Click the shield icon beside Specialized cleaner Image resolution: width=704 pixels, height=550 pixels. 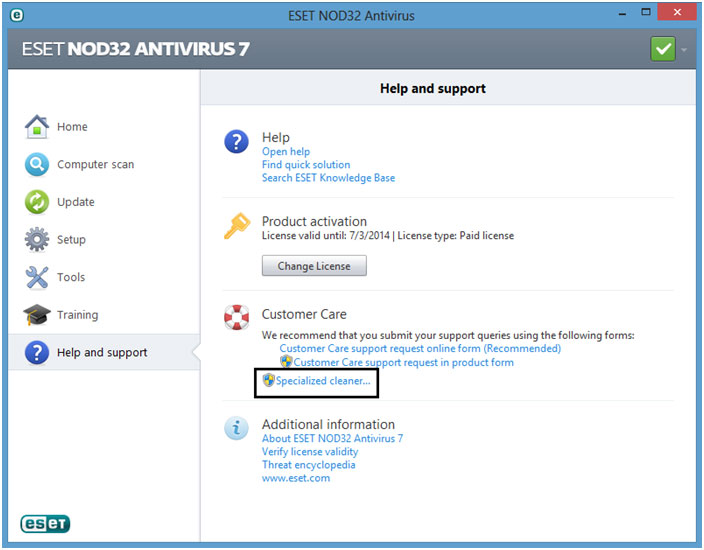click(268, 380)
